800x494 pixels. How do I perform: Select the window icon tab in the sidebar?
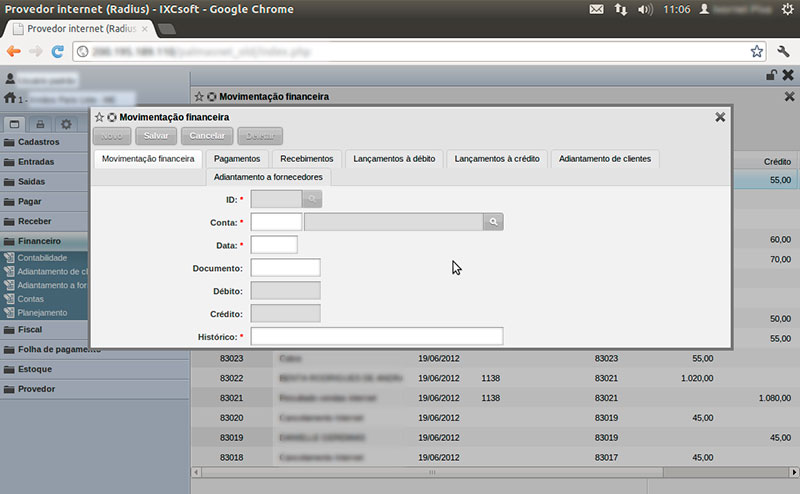14,124
